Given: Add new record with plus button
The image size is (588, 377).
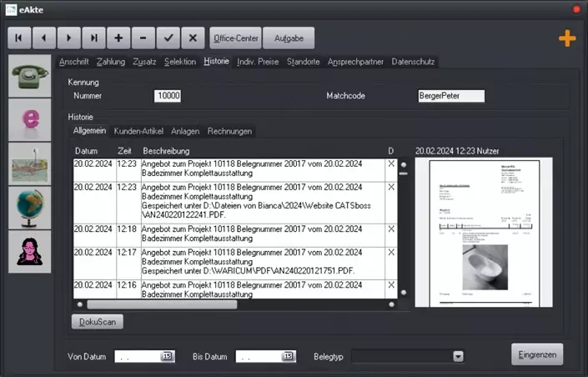Looking at the screenshot, I should point(118,38).
